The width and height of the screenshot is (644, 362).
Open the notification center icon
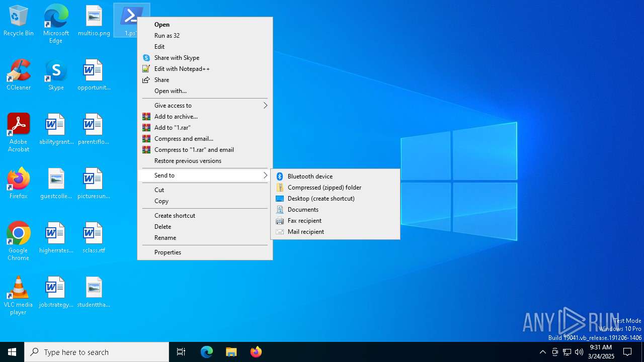click(x=627, y=352)
